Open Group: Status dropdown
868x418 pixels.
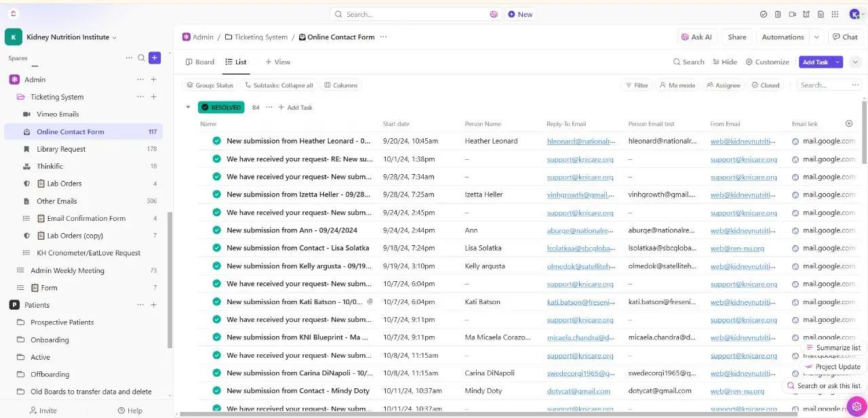tap(210, 85)
